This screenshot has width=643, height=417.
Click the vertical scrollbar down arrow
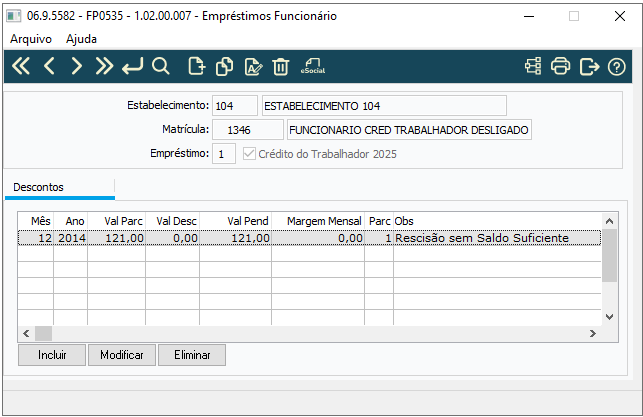tap(609, 317)
